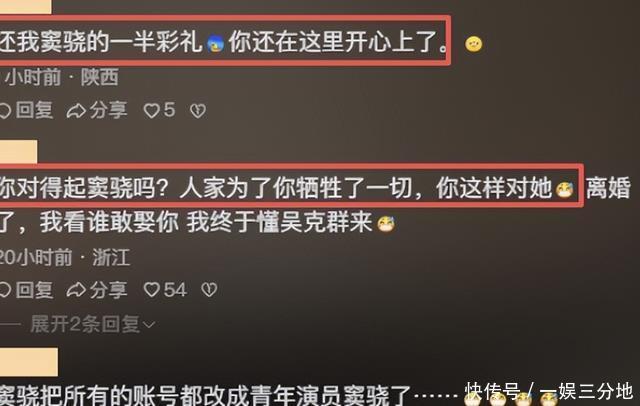The image size is (640, 406).
Task: Click the 陕西 location label
Action: click(x=100, y=77)
